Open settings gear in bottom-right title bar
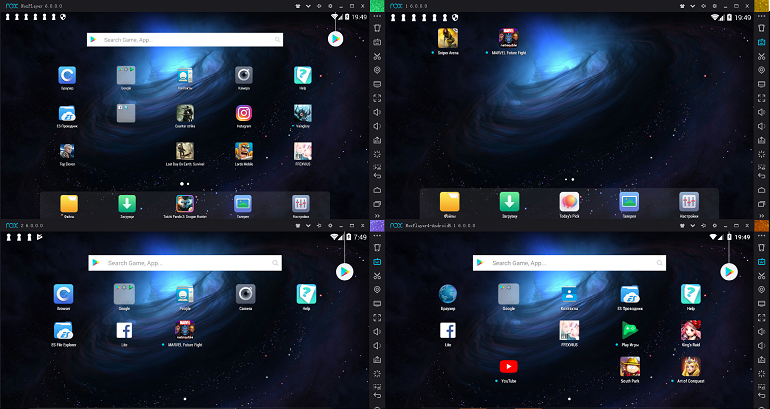This screenshot has height=409, width=770. tap(715, 225)
